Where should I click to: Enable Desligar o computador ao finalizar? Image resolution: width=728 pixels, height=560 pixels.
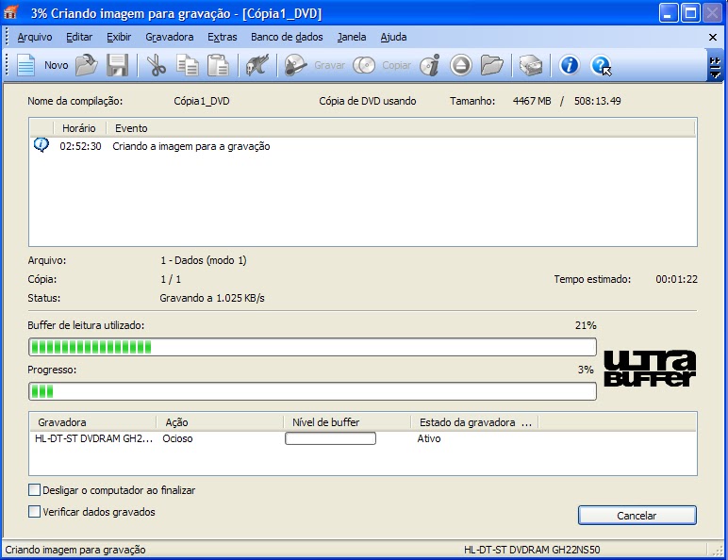coord(34,490)
